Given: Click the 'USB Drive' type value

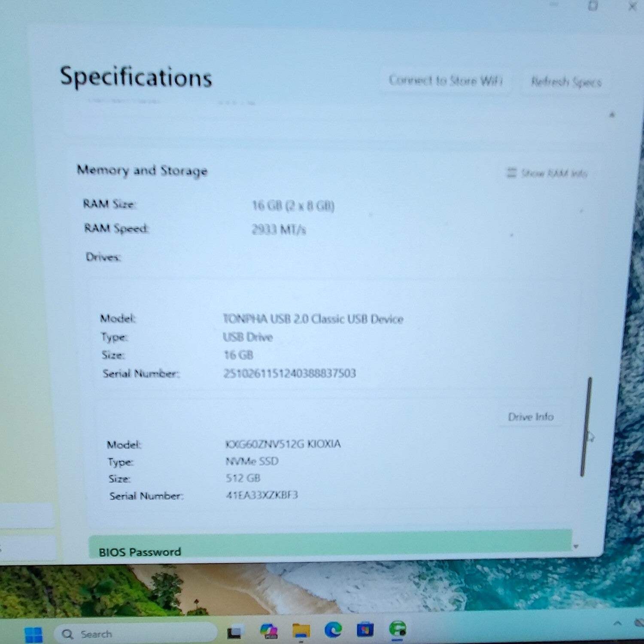Looking at the screenshot, I should click(248, 337).
